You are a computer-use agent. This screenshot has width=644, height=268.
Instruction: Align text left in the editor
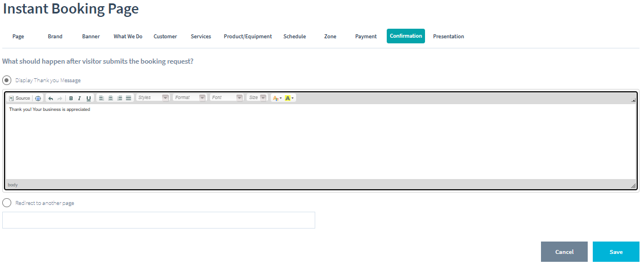click(101, 98)
